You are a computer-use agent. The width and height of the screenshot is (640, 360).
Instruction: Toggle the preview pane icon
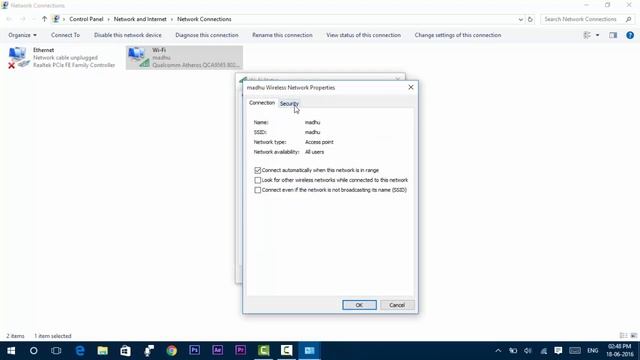pyautogui.click(x=613, y=35)
